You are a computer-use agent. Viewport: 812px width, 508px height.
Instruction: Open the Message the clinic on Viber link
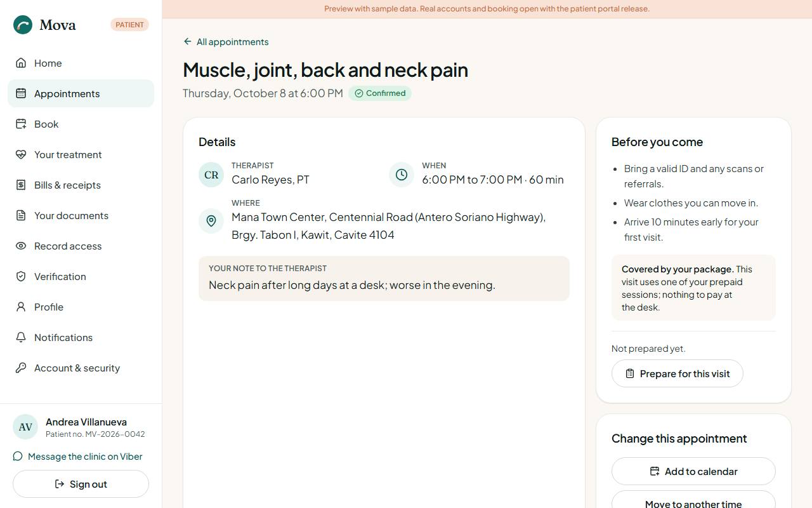[77, 457]
